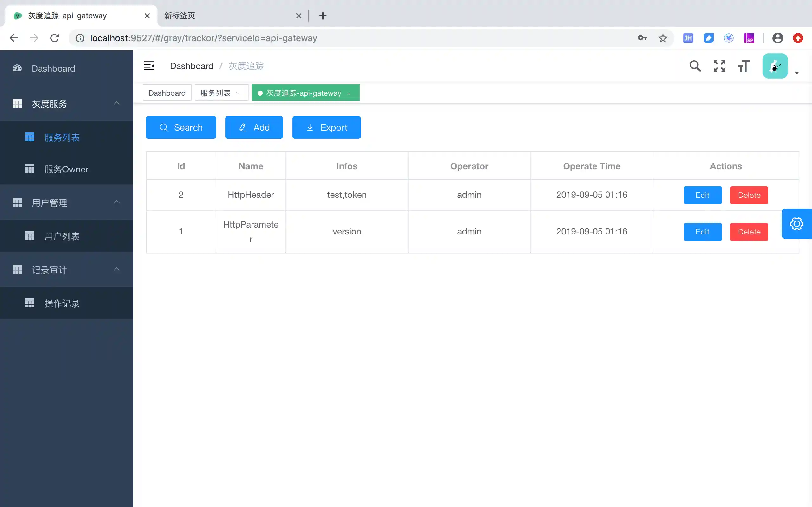Click the Dashboard icon in the sidebar
This screenshot has height=507, width=812.
(x=17, y=68)
